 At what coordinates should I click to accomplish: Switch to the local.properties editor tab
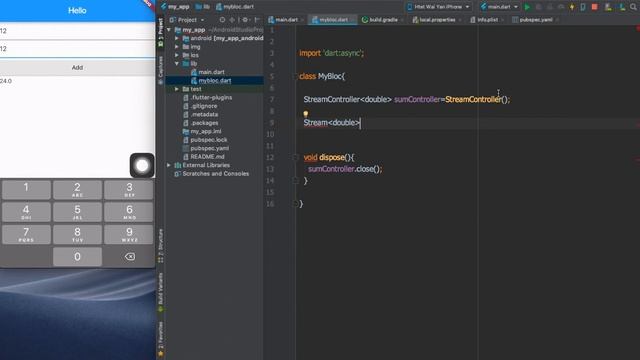(x=437, y=20)
